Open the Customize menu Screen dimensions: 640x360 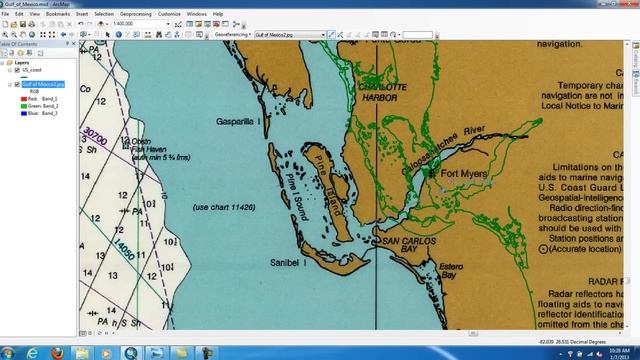pos(169,14)
